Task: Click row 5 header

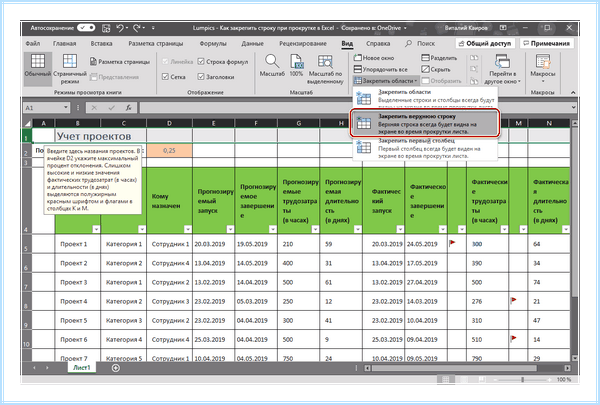Action: click(27, 244)
